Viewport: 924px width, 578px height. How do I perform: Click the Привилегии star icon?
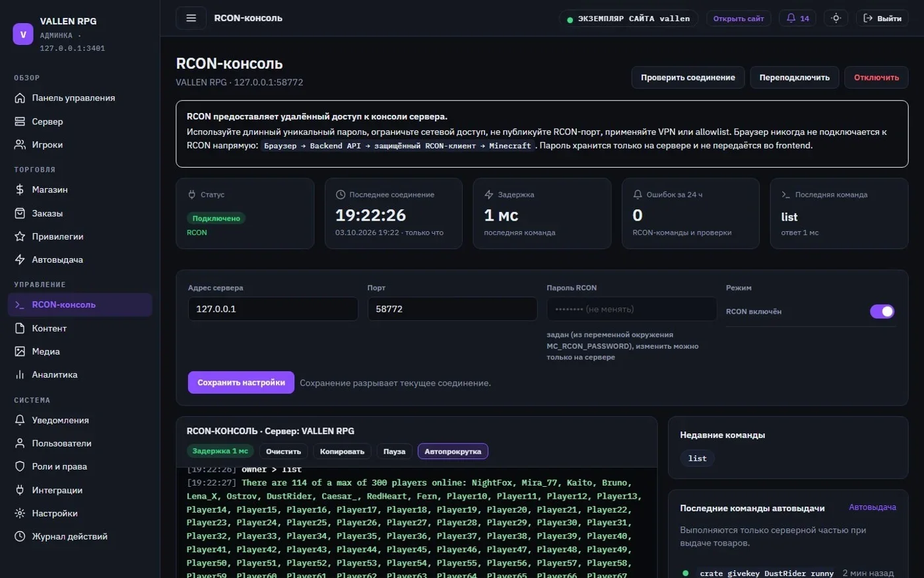click(x=20, y=236)
